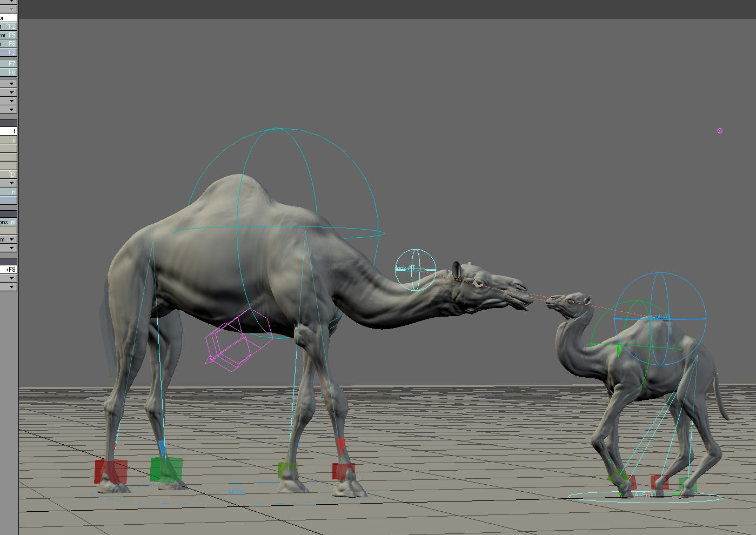
Task: Select small camel rightmost green foot control box
Action: (x=687, y=485)
